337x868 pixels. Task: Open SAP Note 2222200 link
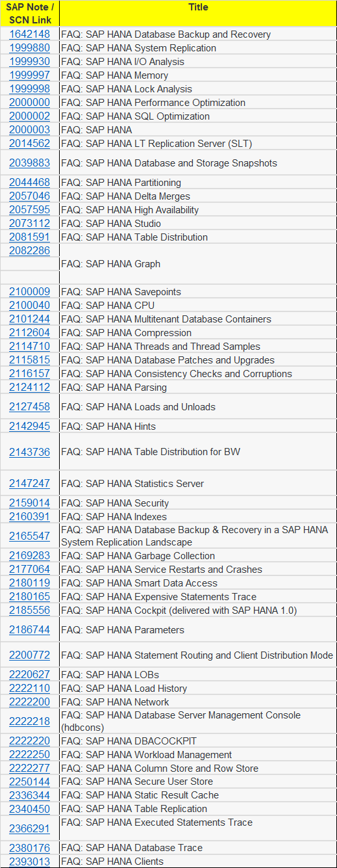(29, 702)
